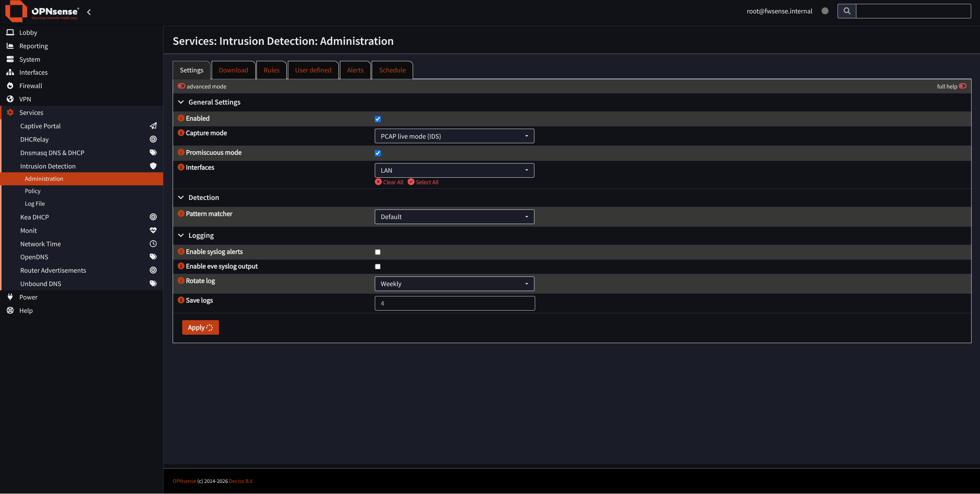The height and width of the screenshot is (494, 980).
Task: Show help info icon for Save logs
Action: coord(181,300)
